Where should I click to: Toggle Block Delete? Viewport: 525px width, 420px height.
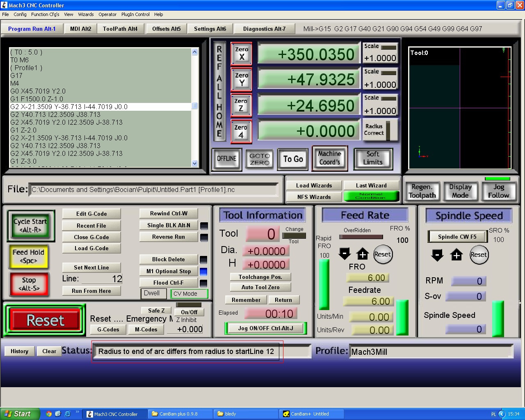169,259
